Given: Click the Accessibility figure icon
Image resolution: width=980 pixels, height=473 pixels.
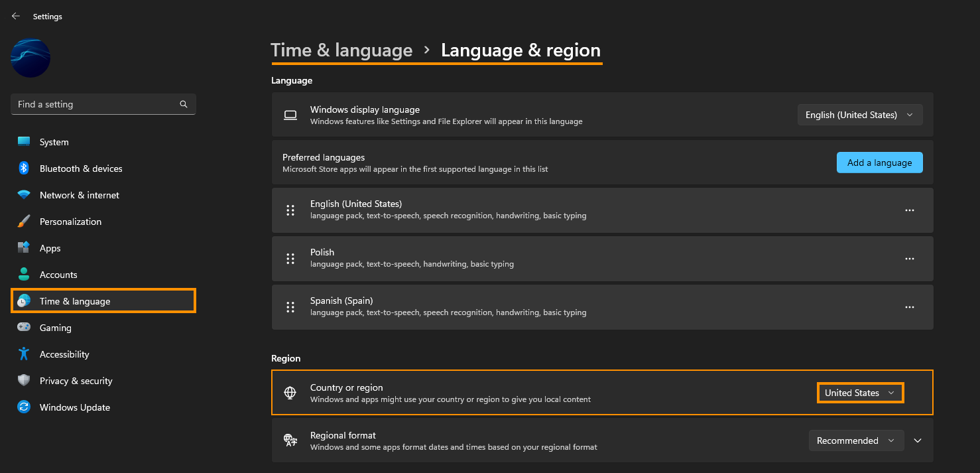Looking at the screenshot, I should pos(24,354).
